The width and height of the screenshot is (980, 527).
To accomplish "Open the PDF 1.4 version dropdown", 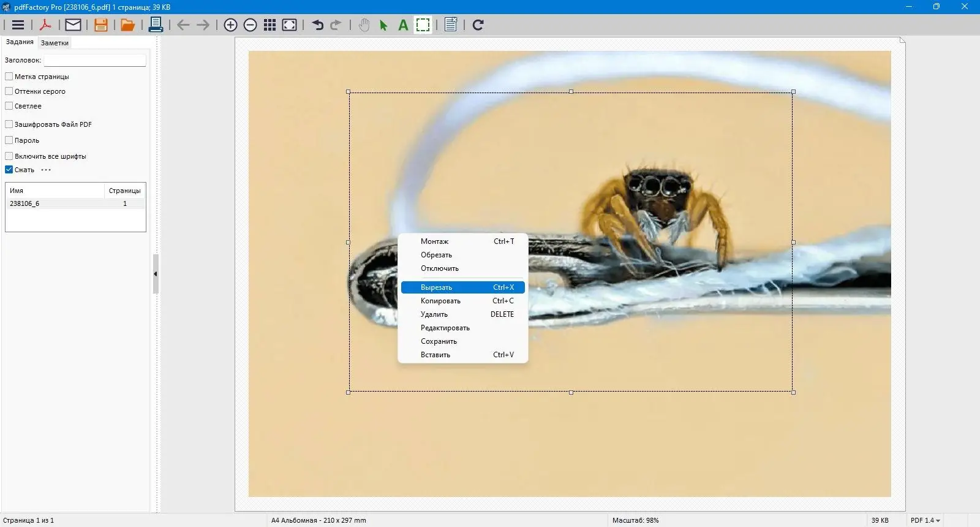I will point(925,520).
